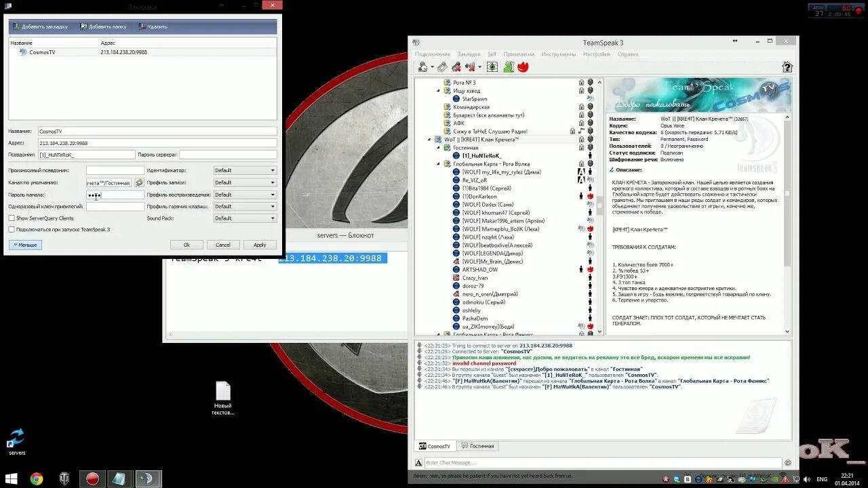Open the Настройки menu
This screenshot has height=488, width=868.
point(597,54)
